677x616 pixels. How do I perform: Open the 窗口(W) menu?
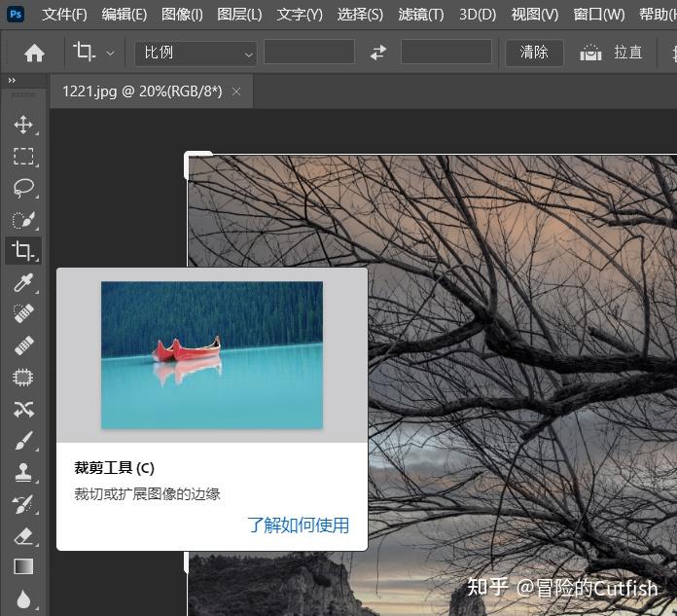pos(599,15)
